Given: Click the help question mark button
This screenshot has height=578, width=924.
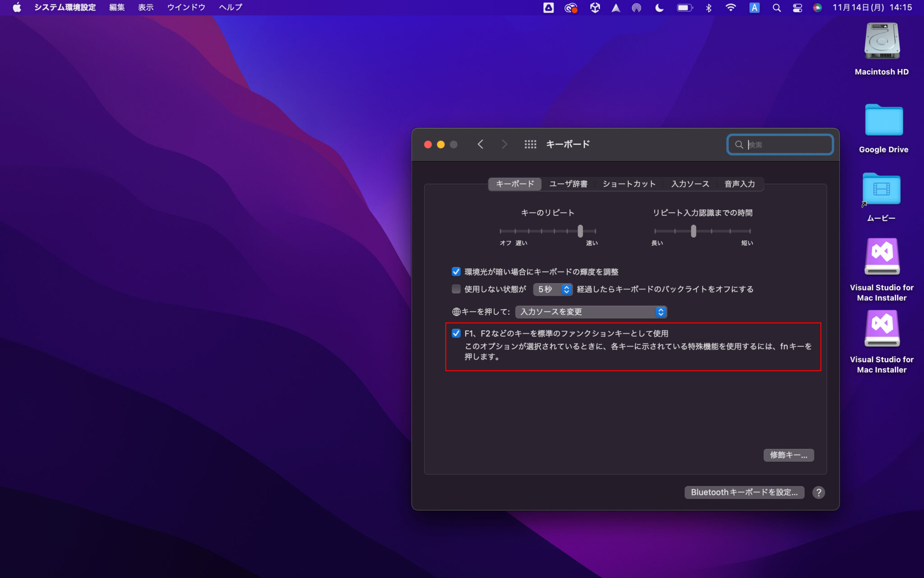Looking at the screenshot, I should (818, 492).
